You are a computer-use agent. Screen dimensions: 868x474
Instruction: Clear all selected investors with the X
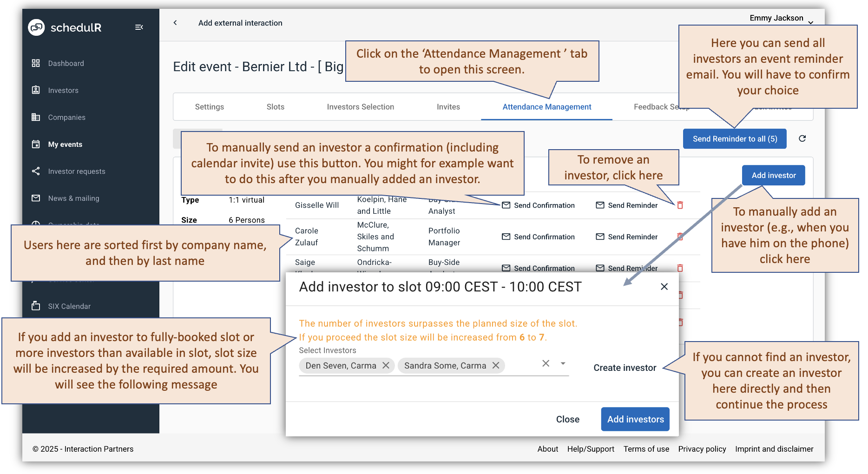coord(546,363)
